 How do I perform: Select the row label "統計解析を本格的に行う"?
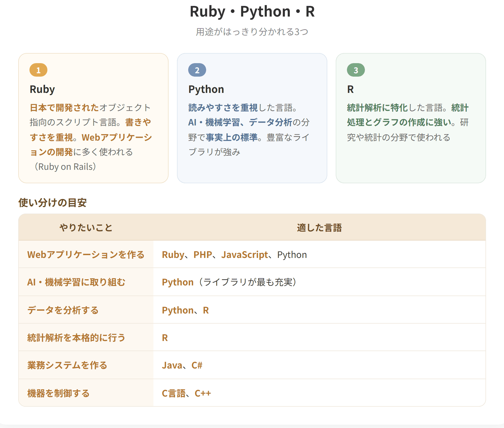pos(76,338)
